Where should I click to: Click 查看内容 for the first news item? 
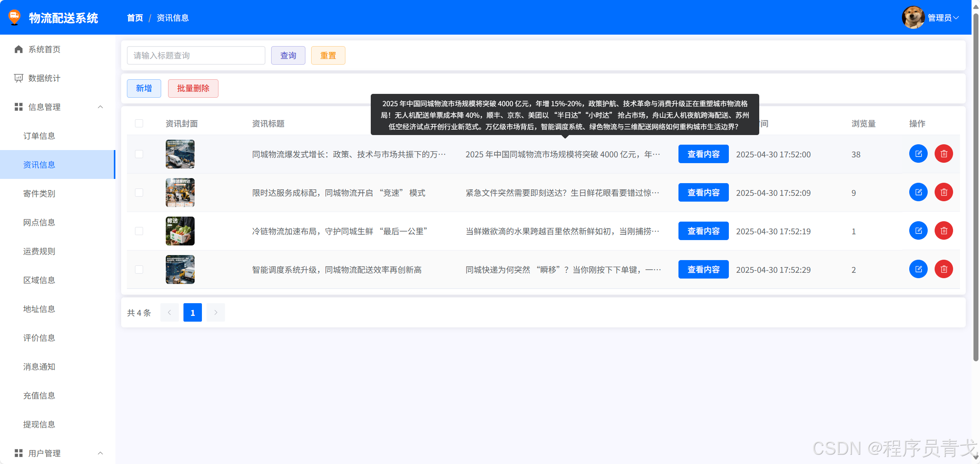[x=703, y=154]
